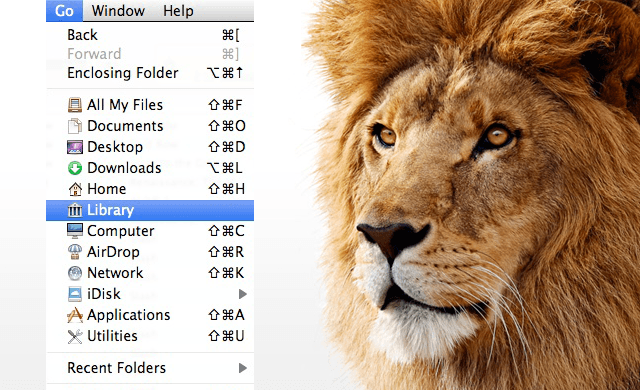This screenshot has height=390, width=640.
Task: Choose the Utilities entry text
Action: click(112, 336)
